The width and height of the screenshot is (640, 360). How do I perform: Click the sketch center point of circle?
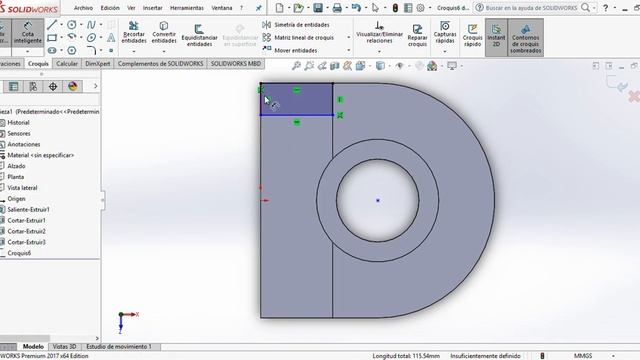point(378,200)
